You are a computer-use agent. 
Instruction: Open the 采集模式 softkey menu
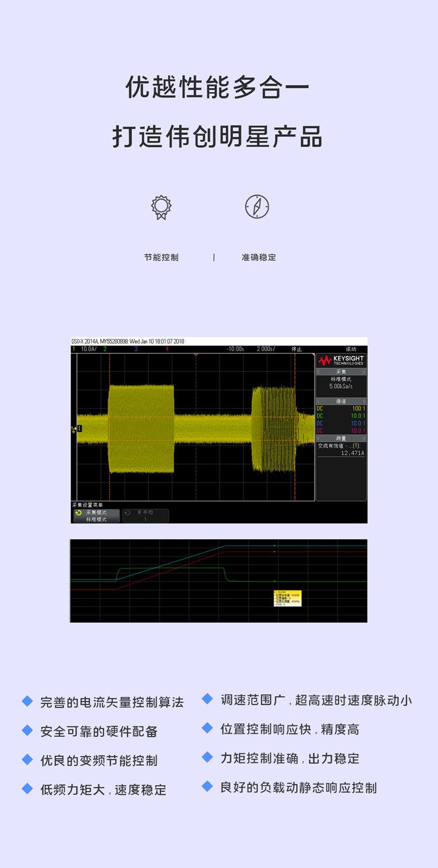[x=96, y=516]
